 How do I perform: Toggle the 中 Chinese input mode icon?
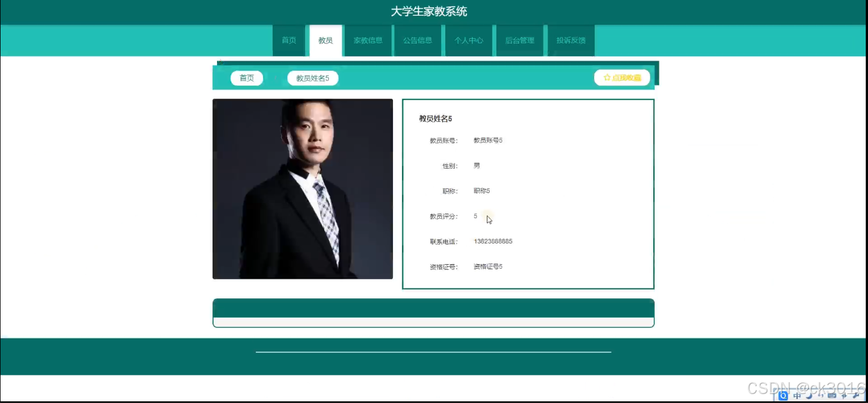click(x=797, y=396)
